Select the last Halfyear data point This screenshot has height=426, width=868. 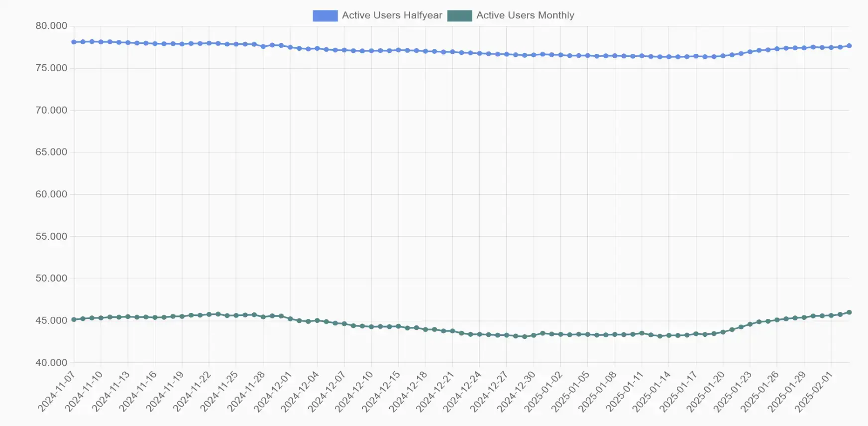tap(849, 46)
